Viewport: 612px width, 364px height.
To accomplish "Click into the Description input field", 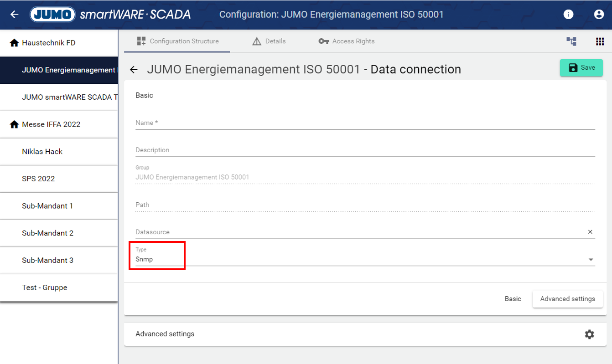I will [x=365, y=150].
